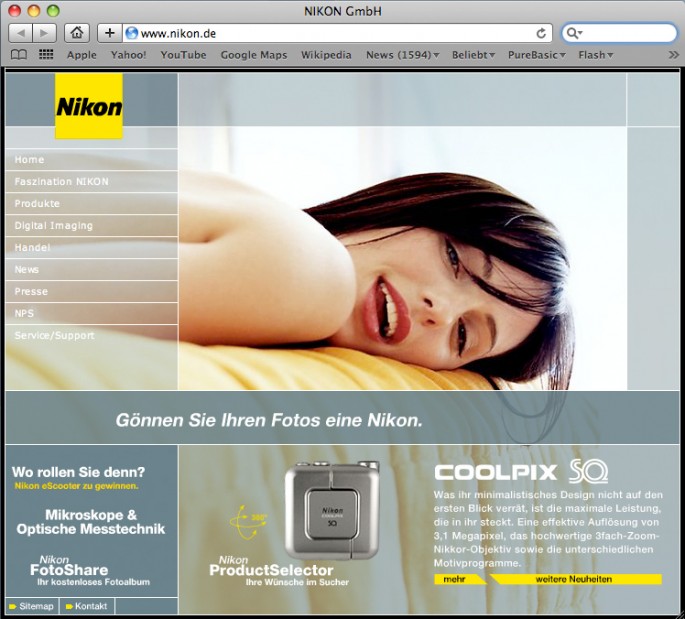Click the 'weitere Neuheiten' button
685x619 pixels.
tap(576, 579)
